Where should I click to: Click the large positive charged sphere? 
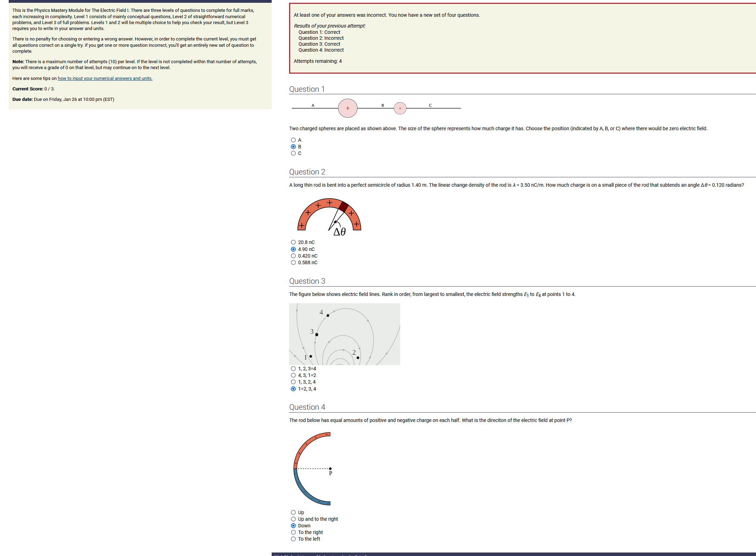(x=347, y=108)
